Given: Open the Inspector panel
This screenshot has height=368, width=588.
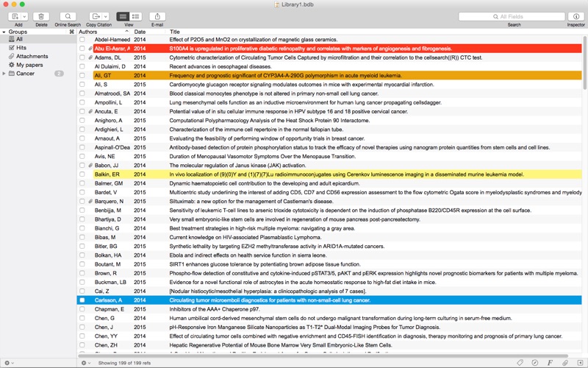Looking at the screenshot, I should (576, 16).
